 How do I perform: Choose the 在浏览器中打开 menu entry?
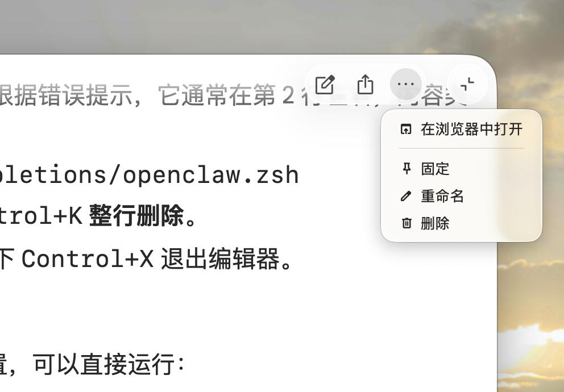pyautogui.click(x=462, y=129)
